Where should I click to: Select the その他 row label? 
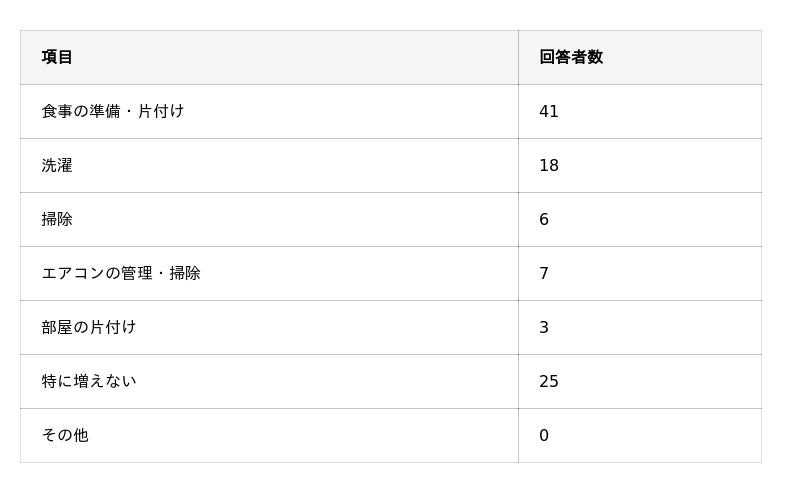(x=65, y=435)
